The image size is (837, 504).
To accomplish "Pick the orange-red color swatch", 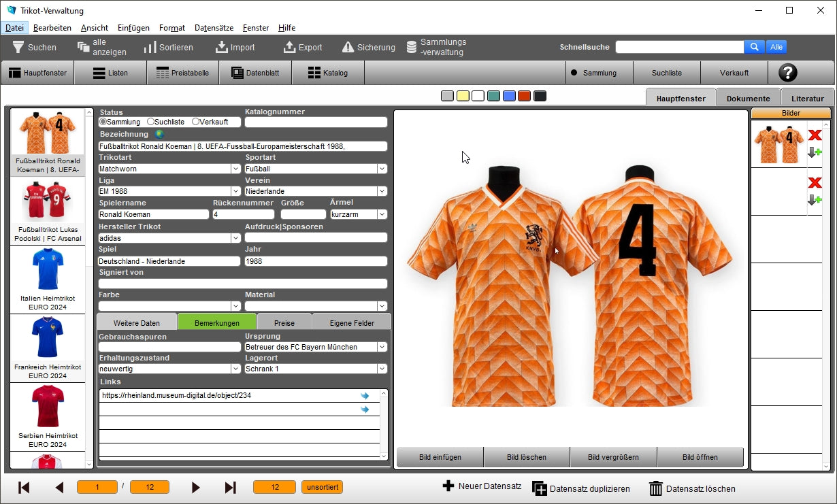I will coord(524,96).
